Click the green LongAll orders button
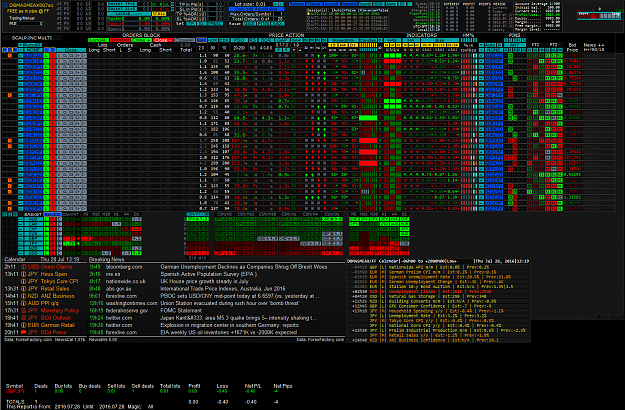625x410 pixels. pos(98,40)
